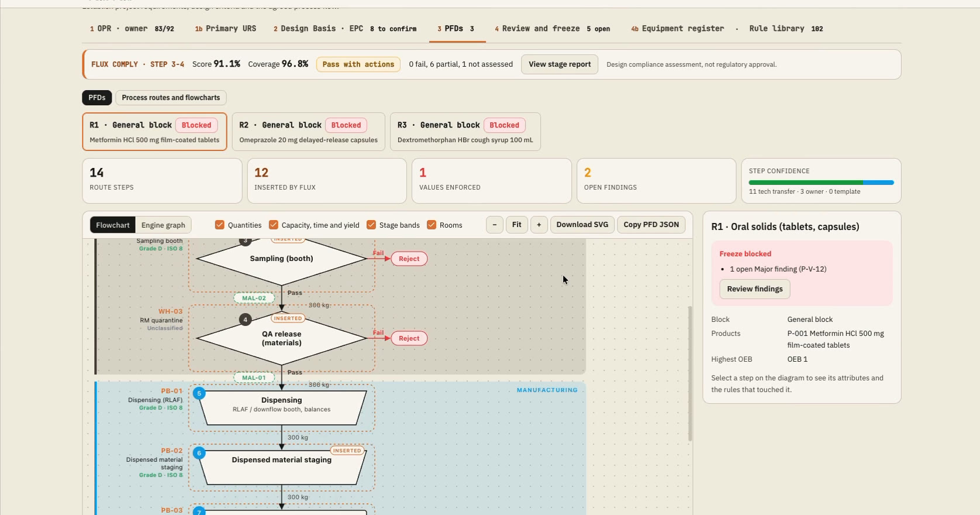Click Review findings button
This screenshot has width=980, height=515.
755,289
